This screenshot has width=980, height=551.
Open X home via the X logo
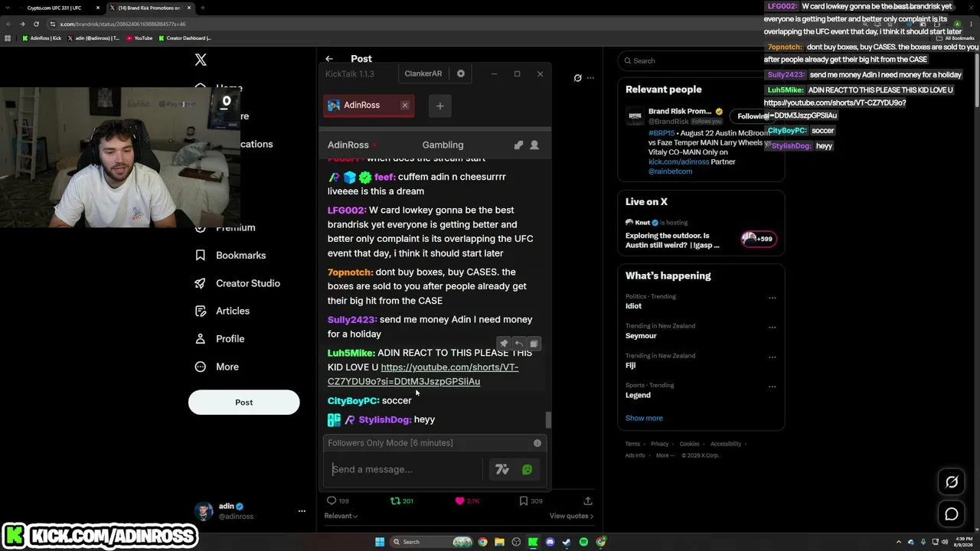201,60
